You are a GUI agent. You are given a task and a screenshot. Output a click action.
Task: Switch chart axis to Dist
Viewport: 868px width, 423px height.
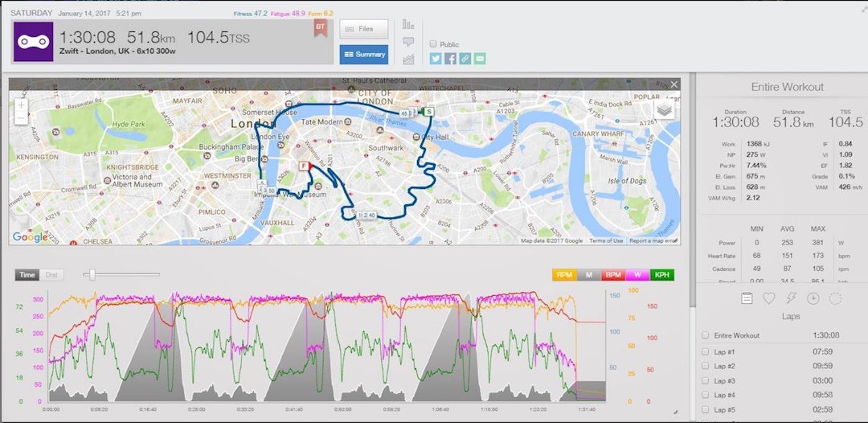click(51, 274)
